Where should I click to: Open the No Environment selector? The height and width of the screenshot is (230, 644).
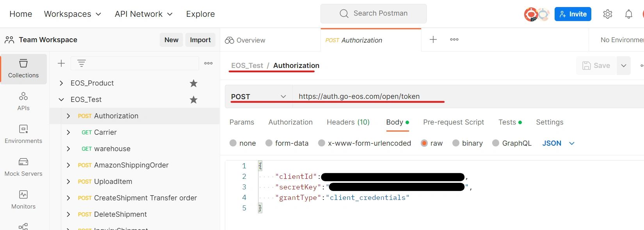point(622,40)
